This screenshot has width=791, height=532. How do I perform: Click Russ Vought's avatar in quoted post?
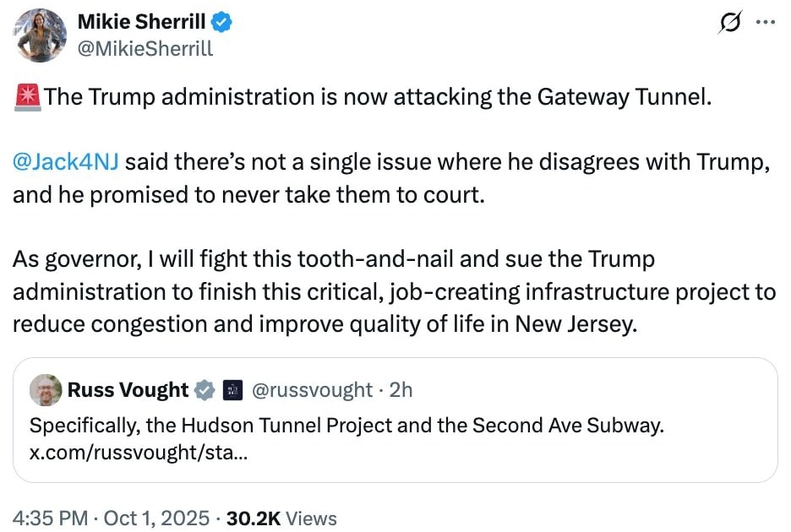coord(45,390)
